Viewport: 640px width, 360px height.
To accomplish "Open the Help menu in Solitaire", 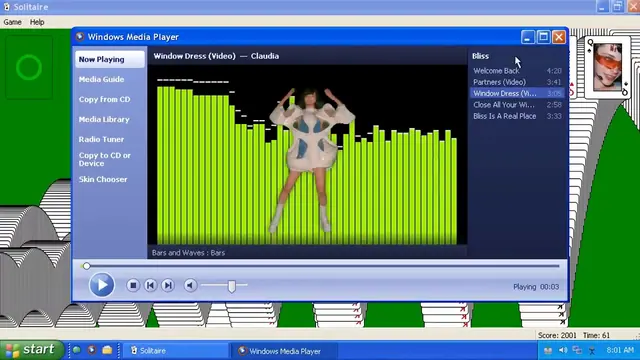I will [37, 22].
